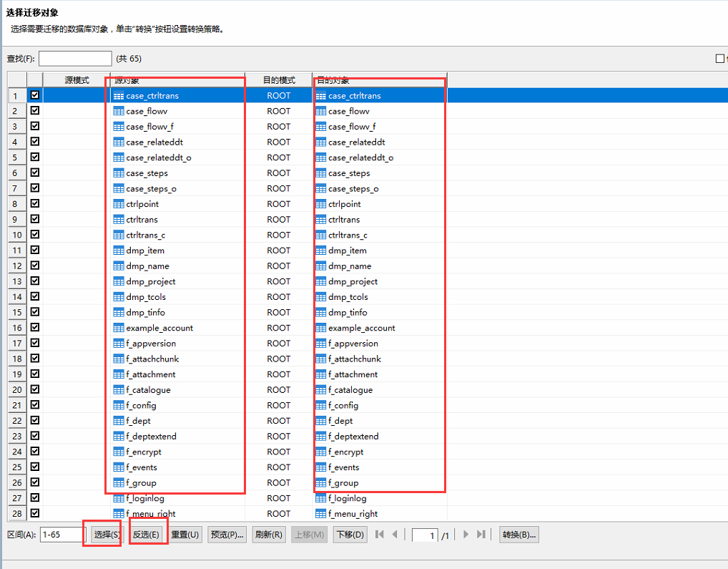Click the 目的模式 column header
728x569 pixels.
pyautogui.click(x=279, y=80)
